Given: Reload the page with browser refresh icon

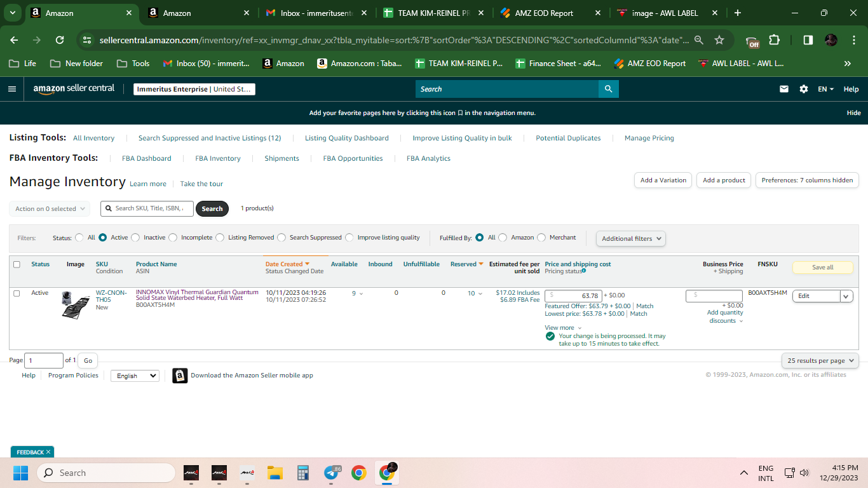Looking at the screenshot, I should 60,40.
